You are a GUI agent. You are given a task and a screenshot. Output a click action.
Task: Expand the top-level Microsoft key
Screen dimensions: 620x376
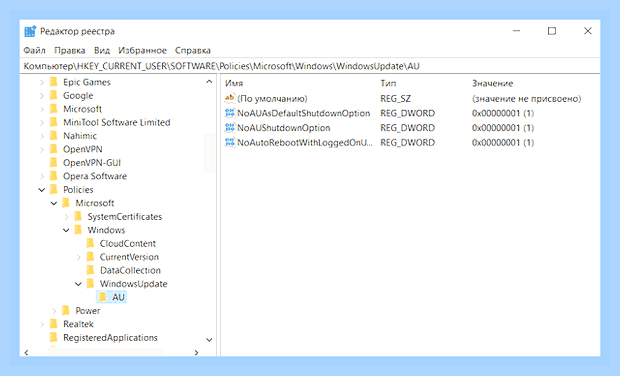42,109
